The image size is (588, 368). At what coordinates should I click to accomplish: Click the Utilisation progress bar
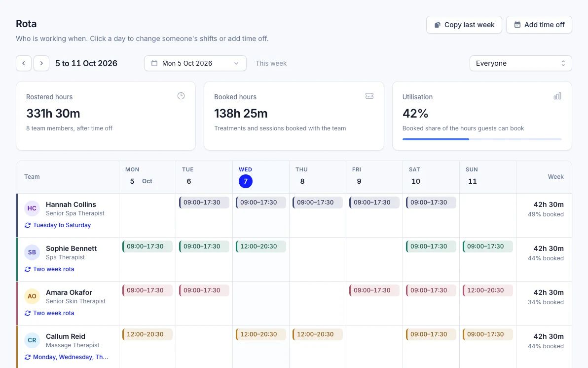coord(482,139)
